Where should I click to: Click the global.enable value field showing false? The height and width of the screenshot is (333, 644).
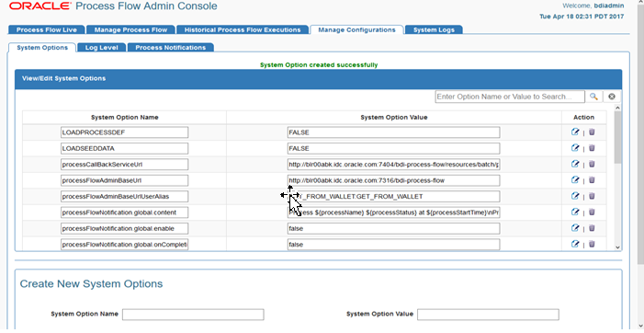[393, 228]
